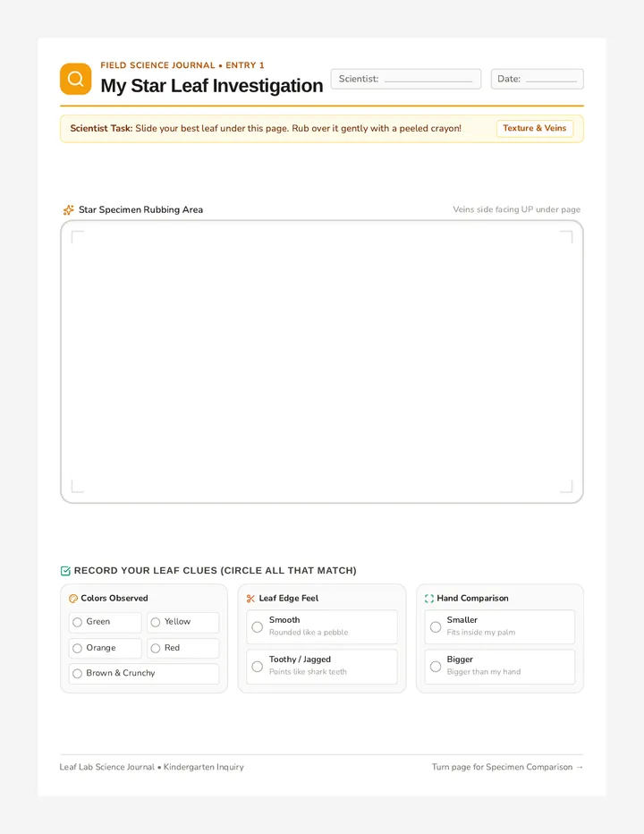Click Turn page for Specimen Comparison link
This screenshot has height=834, width=644.
(x=507, y=767)
